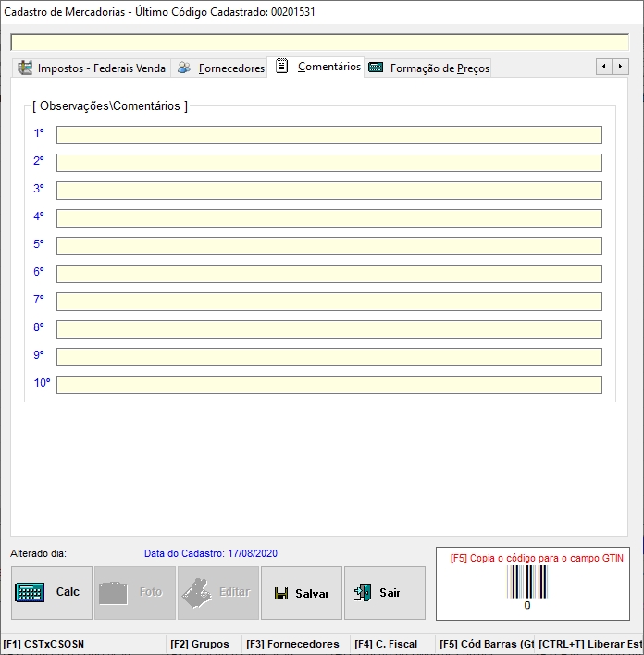Click the [F4] C. Fiscal shortcut
Viewport: 644px width, 655px height.
pyautogui.click(x=386, y=644)
